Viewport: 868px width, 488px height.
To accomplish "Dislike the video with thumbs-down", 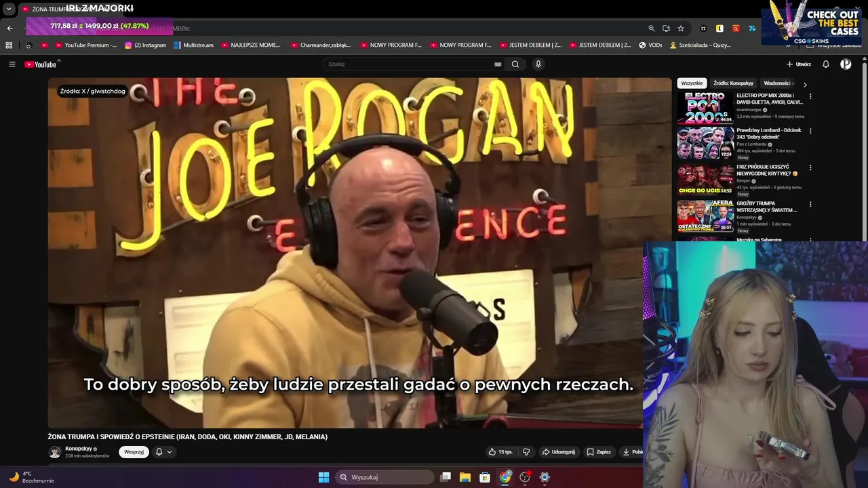I will coord(526,452).
